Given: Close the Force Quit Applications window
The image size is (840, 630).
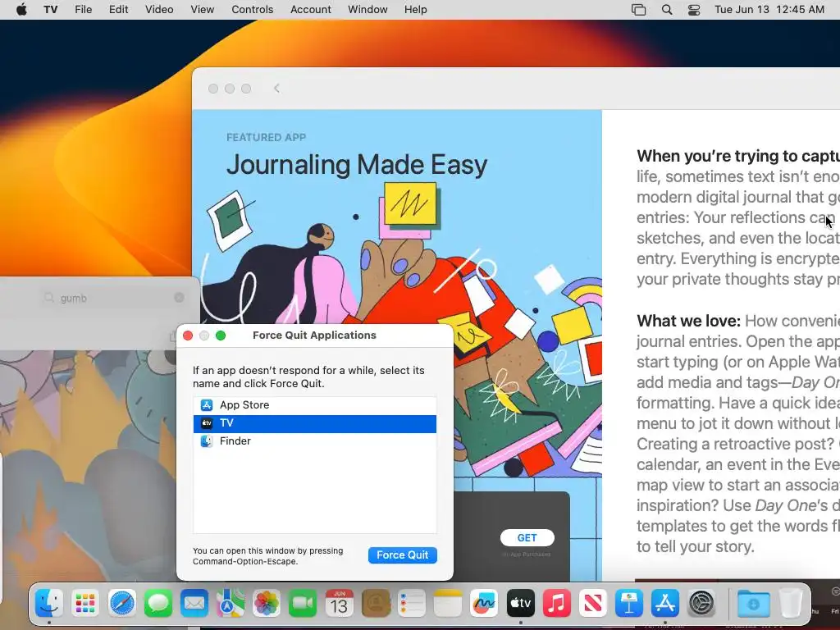Looking at the screenshot, I should click(188, 336).
